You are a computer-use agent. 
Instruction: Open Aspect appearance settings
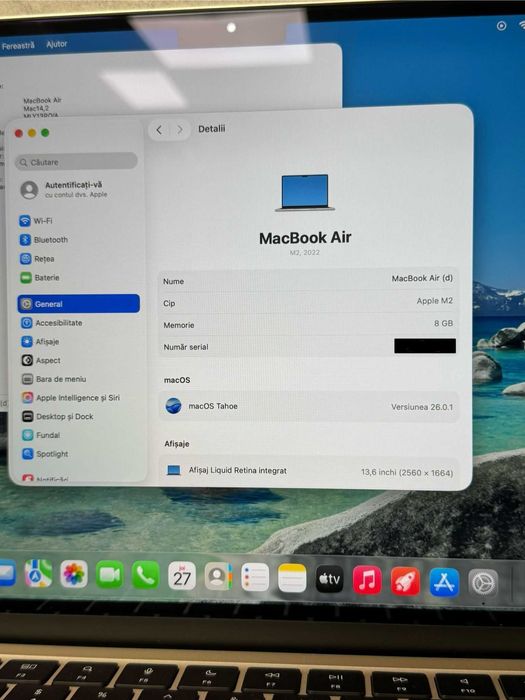click(41, 360)
